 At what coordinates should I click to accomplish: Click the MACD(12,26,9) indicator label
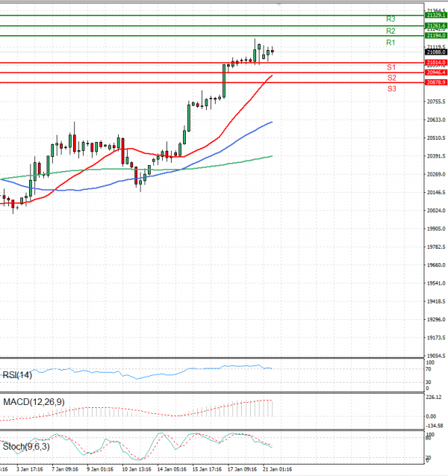[x=34, y=402]
